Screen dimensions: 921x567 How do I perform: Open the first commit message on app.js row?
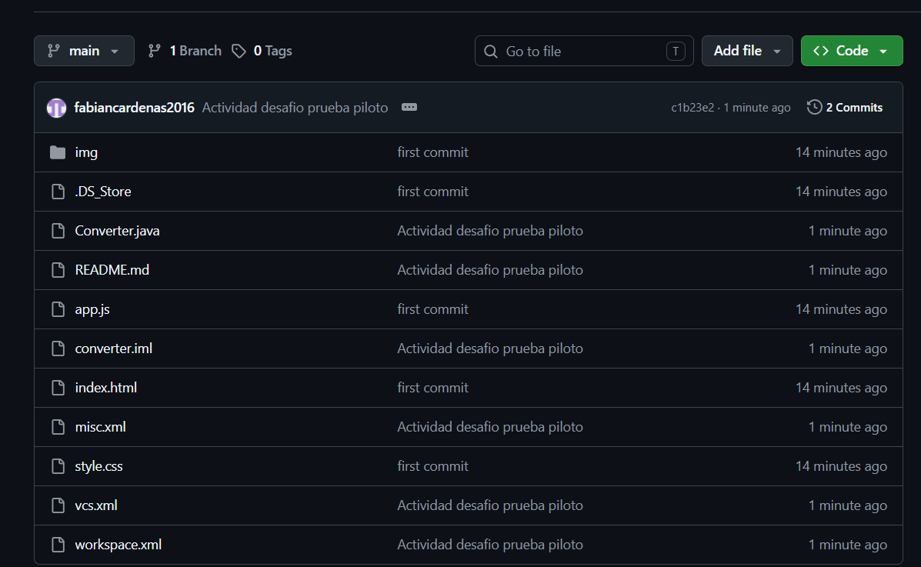(x=433, y=309)
